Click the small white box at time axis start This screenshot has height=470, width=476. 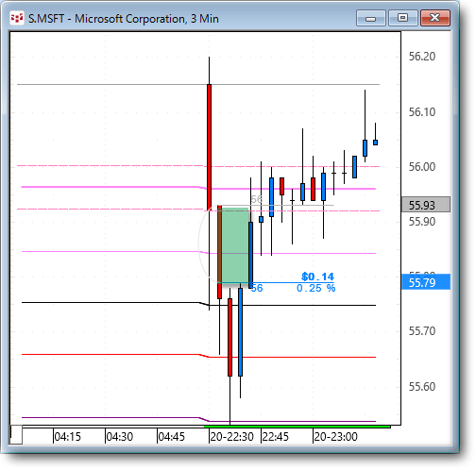pos(16,434)
